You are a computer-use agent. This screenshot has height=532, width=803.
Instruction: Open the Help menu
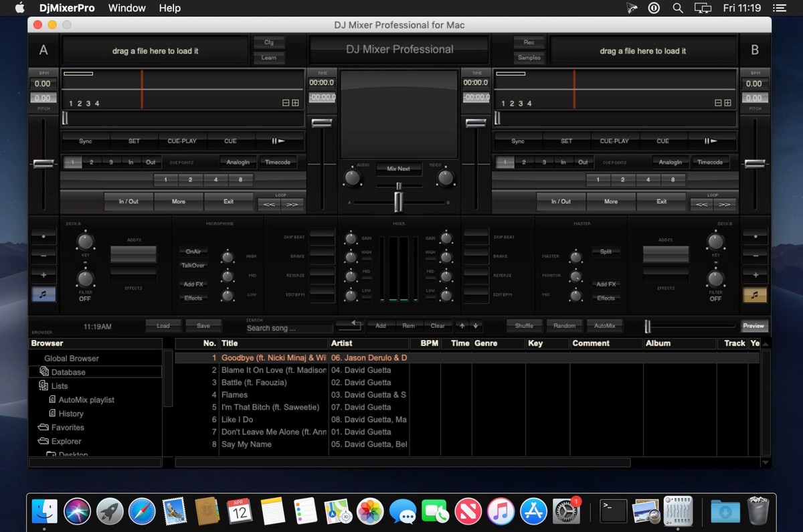[x=170, y=8]
